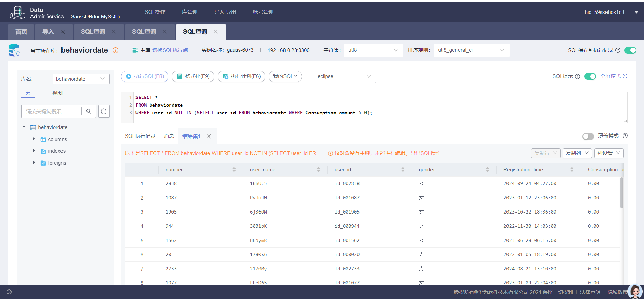The image size is (644, 299).
Task: Click the result grid vertical scrollbar
Action: [622, 193]
